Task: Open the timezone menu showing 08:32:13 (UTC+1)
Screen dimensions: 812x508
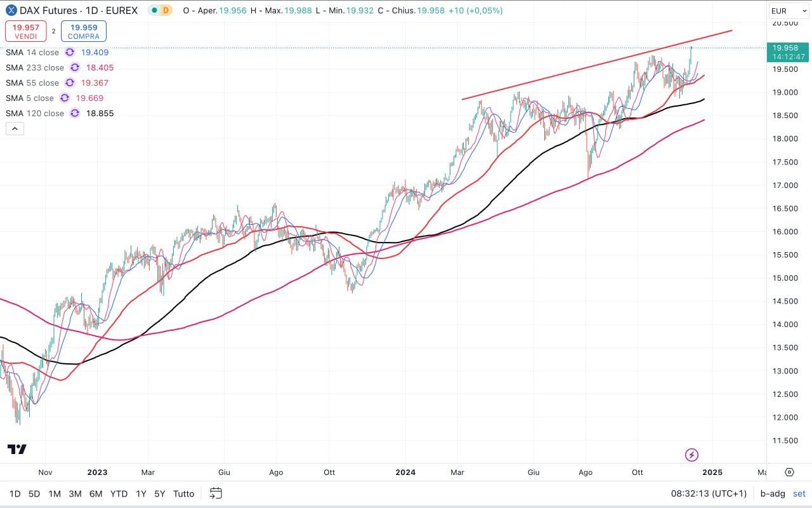Action: [709, 493]
